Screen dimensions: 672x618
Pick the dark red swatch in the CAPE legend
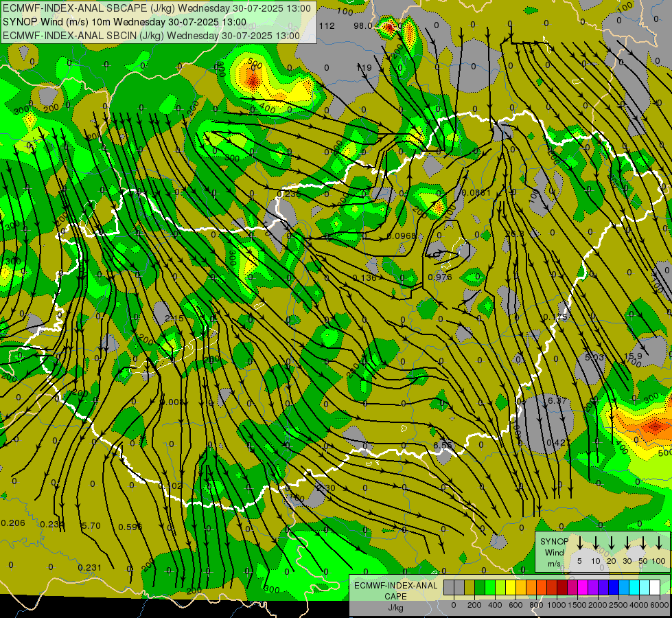[562, 588]
